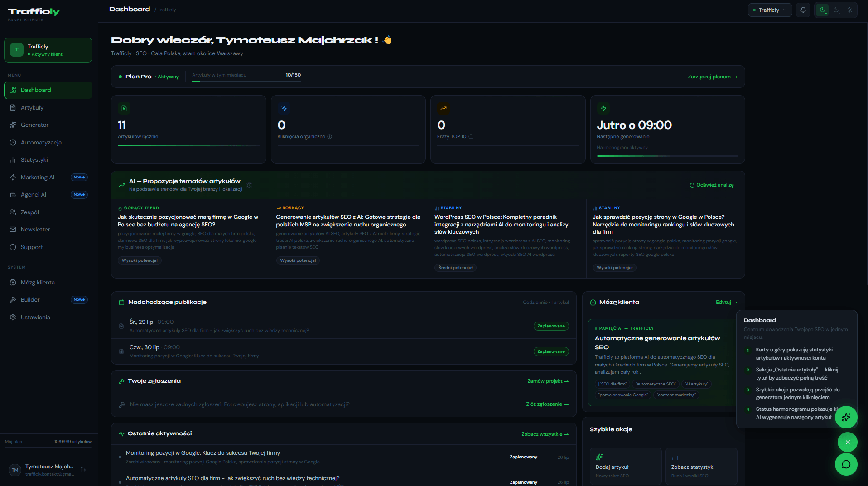Click the Newsletter envelope icon

[x=13, y=230]
